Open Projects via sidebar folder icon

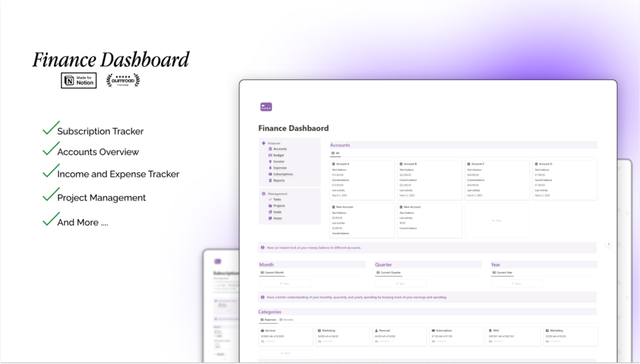[270, 206]
